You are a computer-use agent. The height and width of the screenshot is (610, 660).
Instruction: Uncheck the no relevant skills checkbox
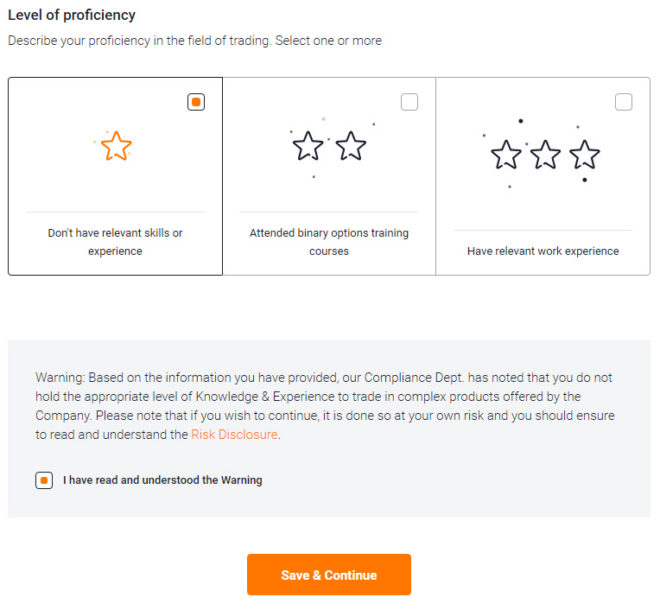tap(196, 102)
